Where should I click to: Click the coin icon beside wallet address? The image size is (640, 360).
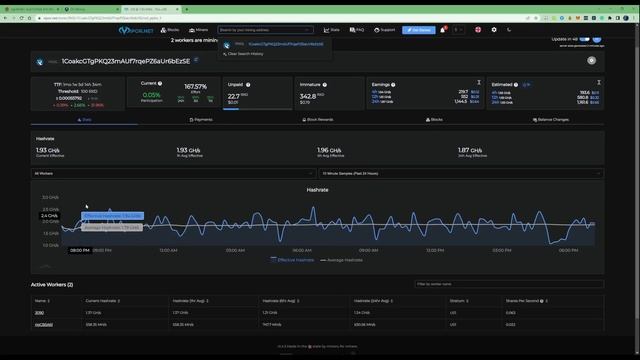(x=40, y=62)
